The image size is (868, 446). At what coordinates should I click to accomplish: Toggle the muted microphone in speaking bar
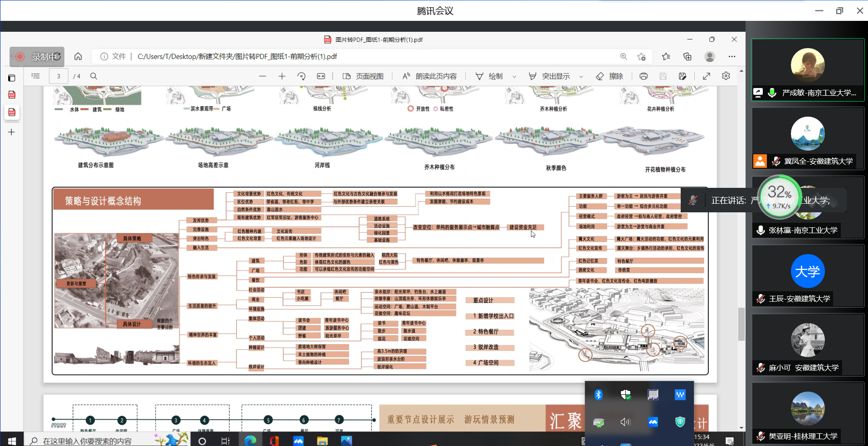tap(692, 200)
